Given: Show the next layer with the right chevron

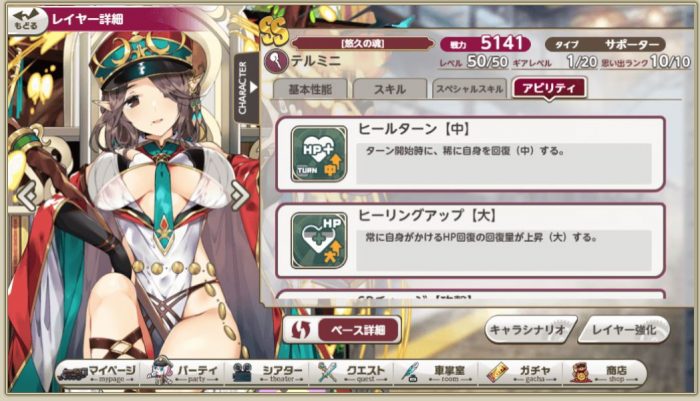Looking at the screenshot, I should [x=239, y=196].
